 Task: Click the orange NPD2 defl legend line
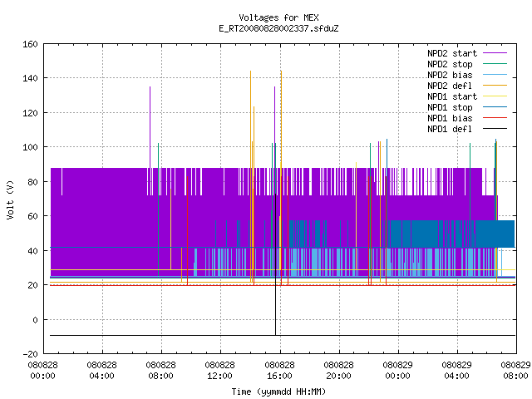pyautogui.click(x=495, y=86)
